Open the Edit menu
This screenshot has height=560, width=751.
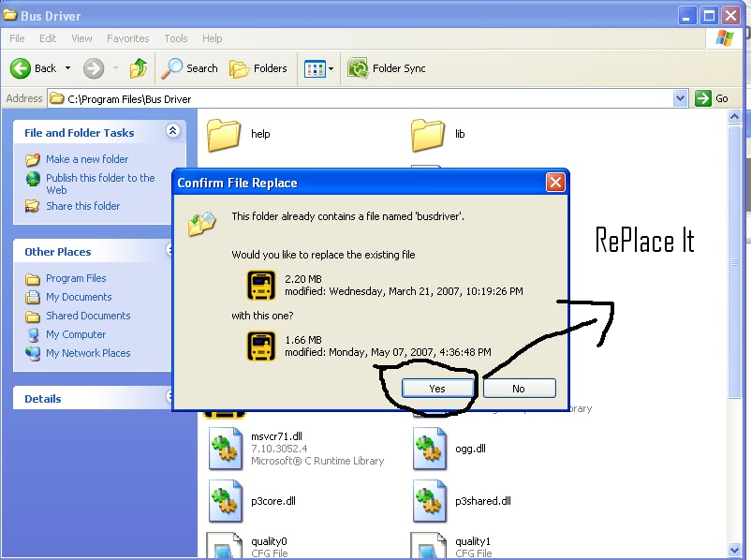(x=48, y=38)
